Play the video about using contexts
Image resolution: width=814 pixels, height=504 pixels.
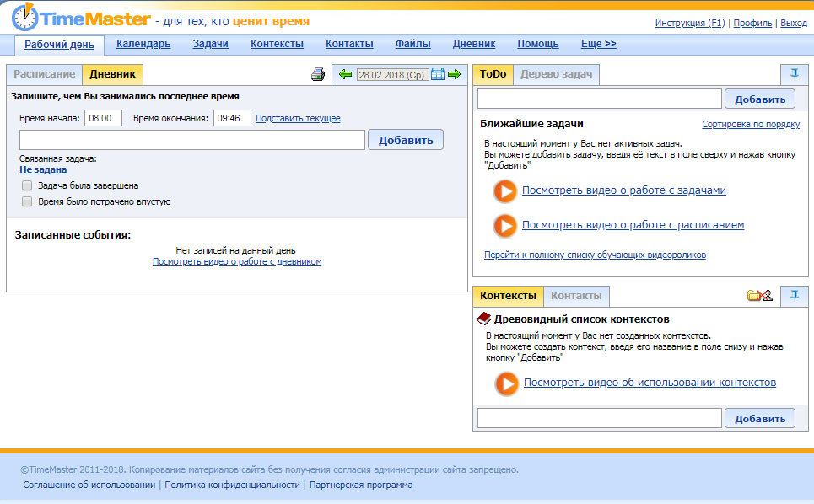(x=507, y=383)
